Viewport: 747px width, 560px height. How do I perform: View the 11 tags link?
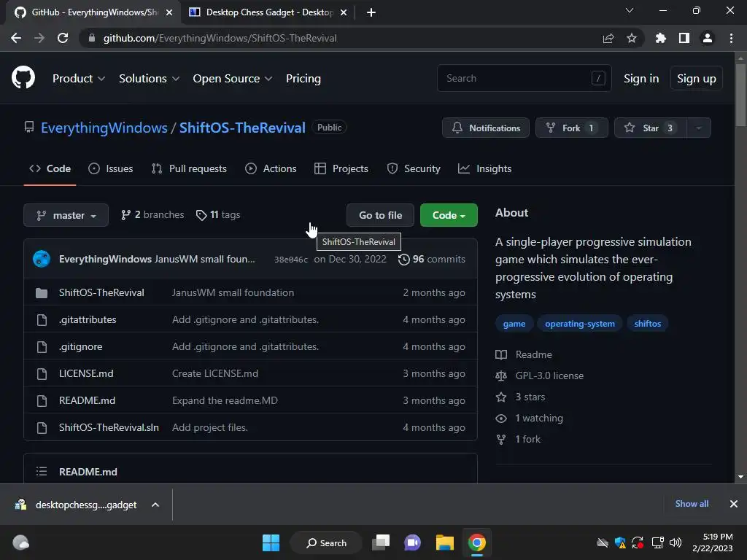coord(218,215)
